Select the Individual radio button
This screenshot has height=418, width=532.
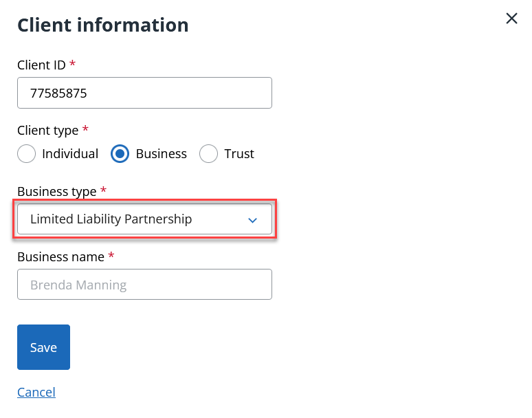tap(26, 154)
